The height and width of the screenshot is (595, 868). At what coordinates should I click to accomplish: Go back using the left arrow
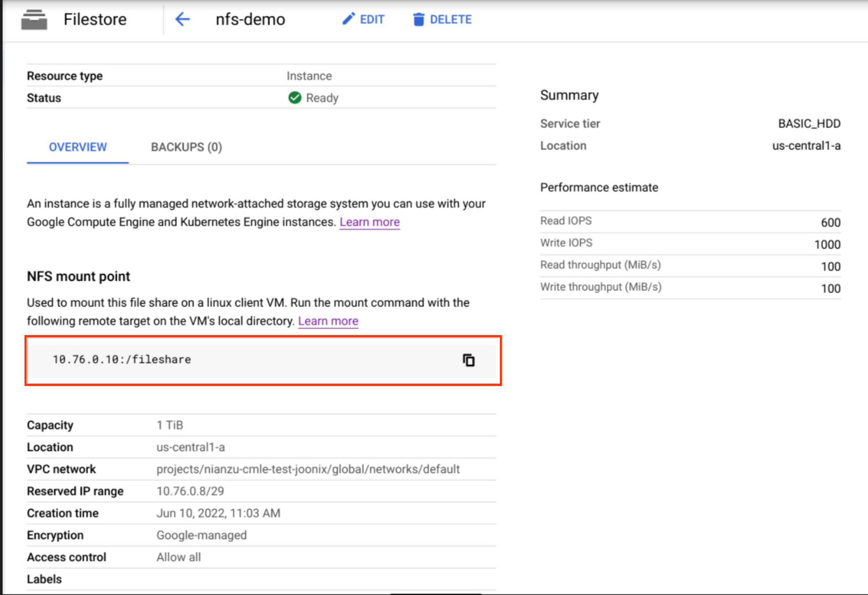coord(182,19)
